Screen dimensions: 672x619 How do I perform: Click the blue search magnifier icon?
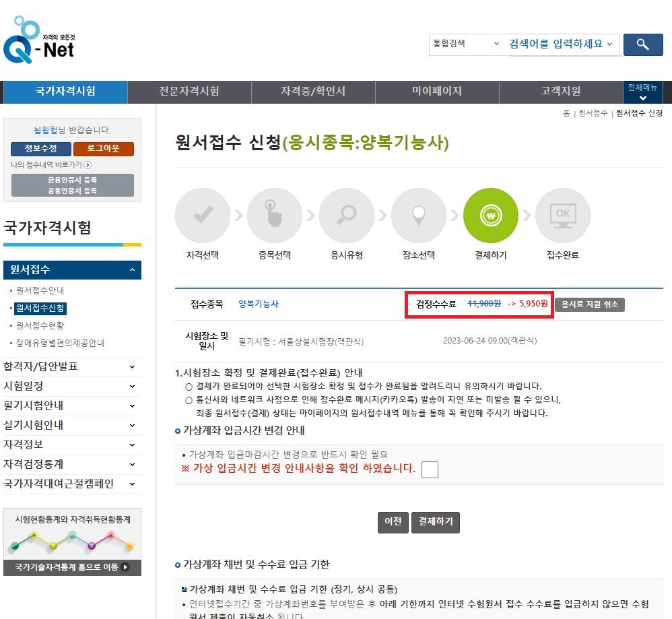643,44
